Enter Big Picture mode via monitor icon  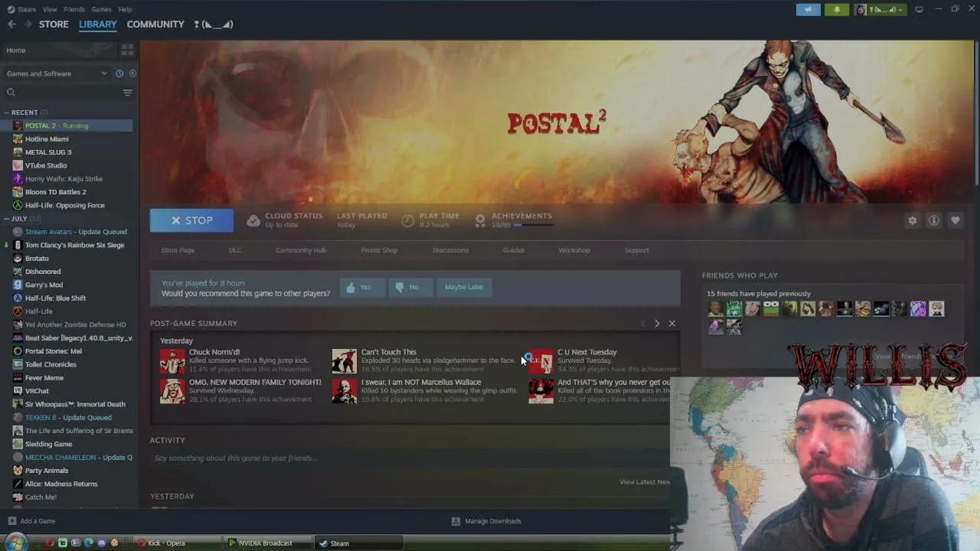coord(920,9)
